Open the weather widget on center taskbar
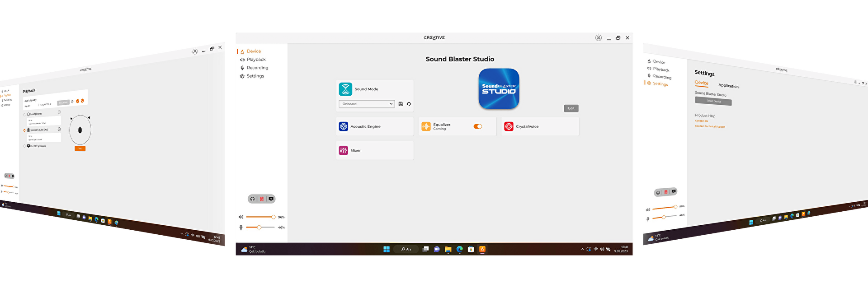The image size is (868, 288). [x=253, y=249]
